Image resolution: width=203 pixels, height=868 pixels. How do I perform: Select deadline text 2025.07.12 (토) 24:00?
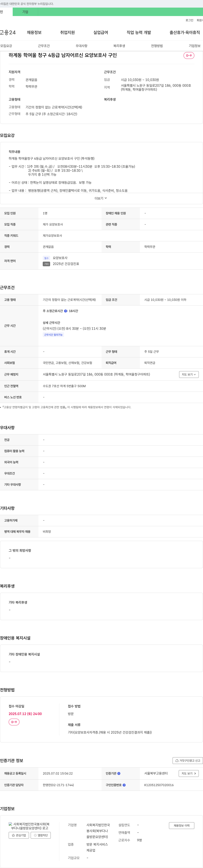click(x=25, y=714)
